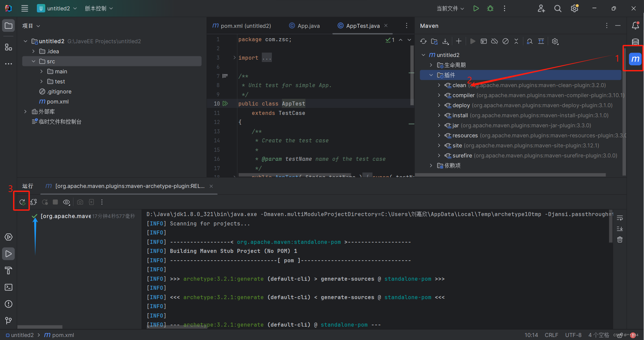
Task: Open 版本控制 dropdown
Action: click(x=99, y=8)
